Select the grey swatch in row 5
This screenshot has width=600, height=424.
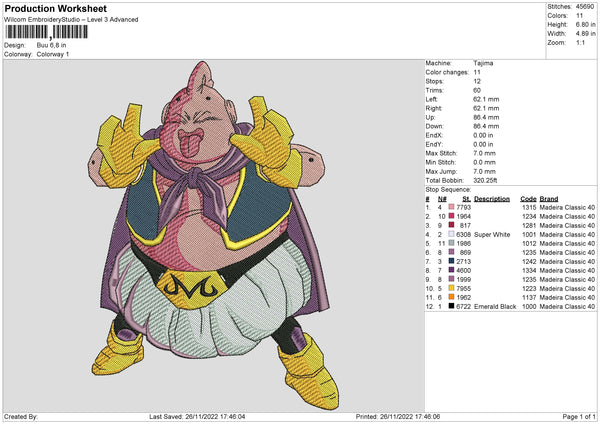(x=452, y=243)
